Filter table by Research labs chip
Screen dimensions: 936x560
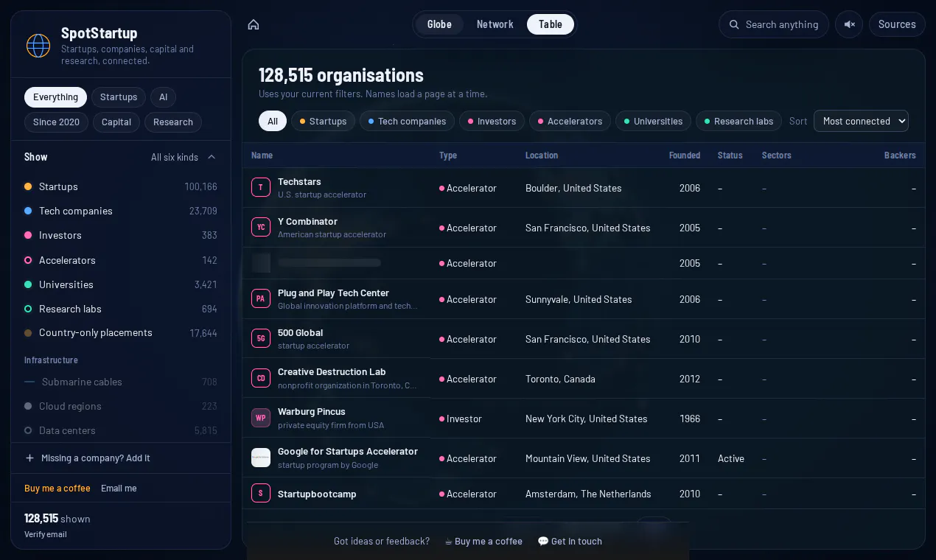pyautogui.click(x=739, y=121)
